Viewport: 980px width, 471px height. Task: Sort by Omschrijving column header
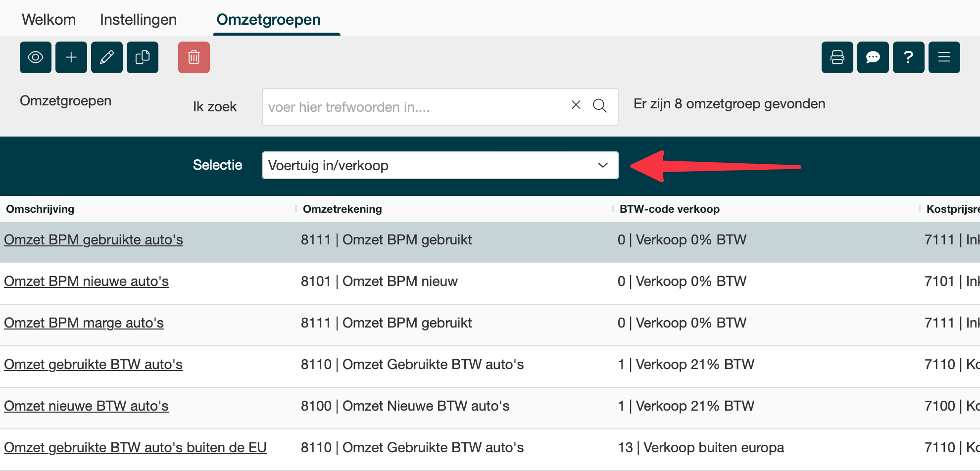pyautogui.click(x=40, y=209)
